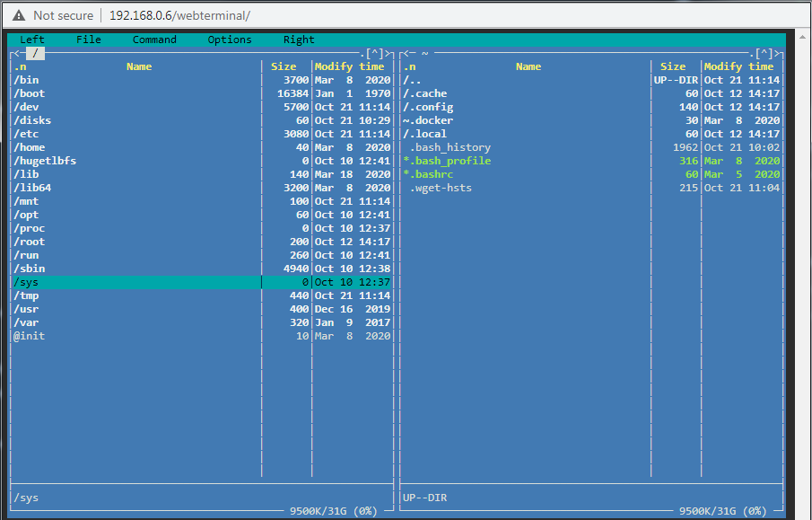Screen dimensions: 812x520
Task: Click /sys text in left status line
Action: pyautogui.click(x=26, y=498)
